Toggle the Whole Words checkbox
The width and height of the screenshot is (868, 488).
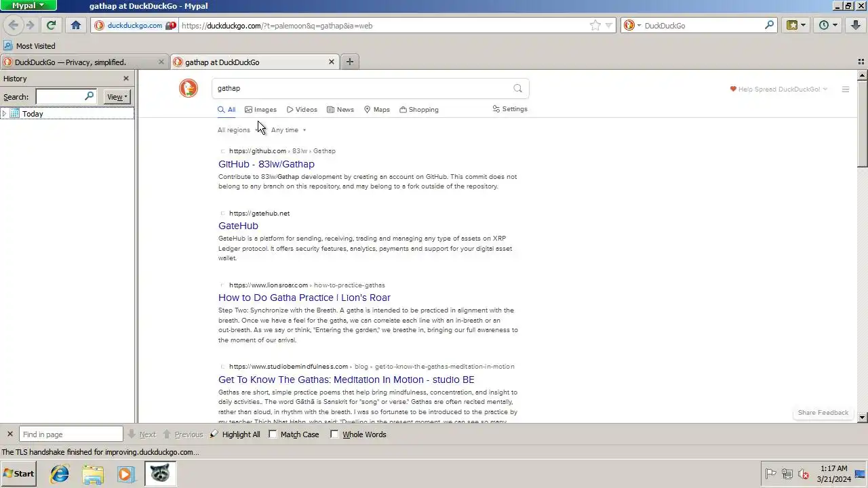[x=335, y=434]
